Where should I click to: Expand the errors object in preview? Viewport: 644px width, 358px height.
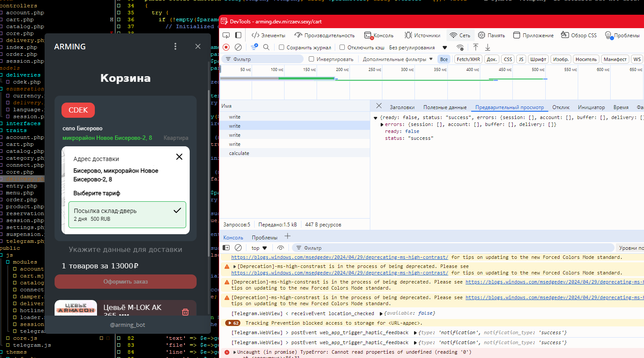[382, 124]
